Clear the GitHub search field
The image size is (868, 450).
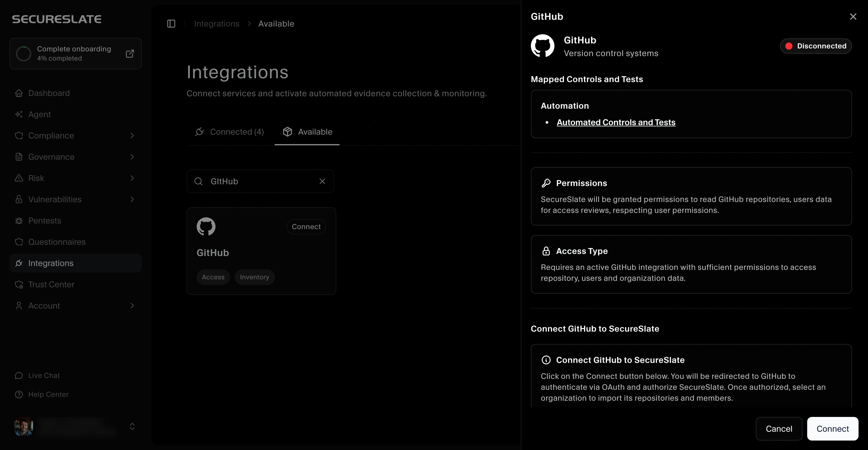[322, 181]
